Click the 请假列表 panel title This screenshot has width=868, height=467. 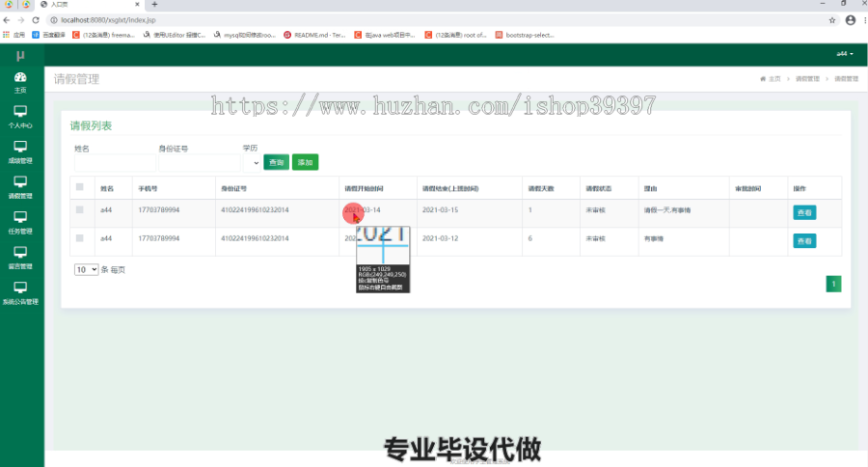(91, 125)
